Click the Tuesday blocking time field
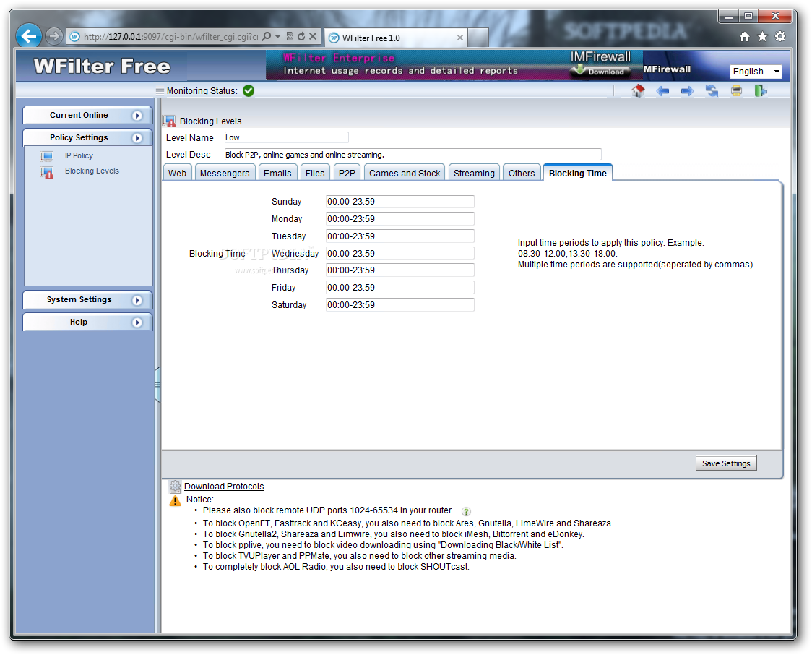 coord(399,236)
